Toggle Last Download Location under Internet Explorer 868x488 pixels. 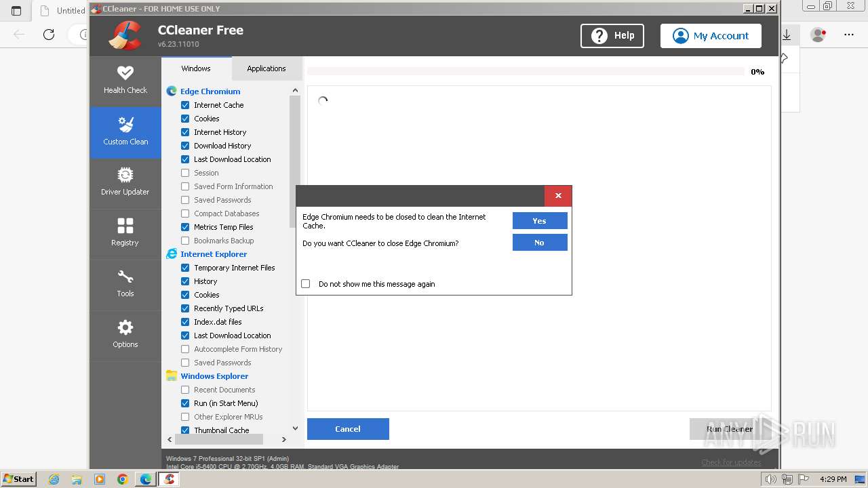[x=185, y=335]
